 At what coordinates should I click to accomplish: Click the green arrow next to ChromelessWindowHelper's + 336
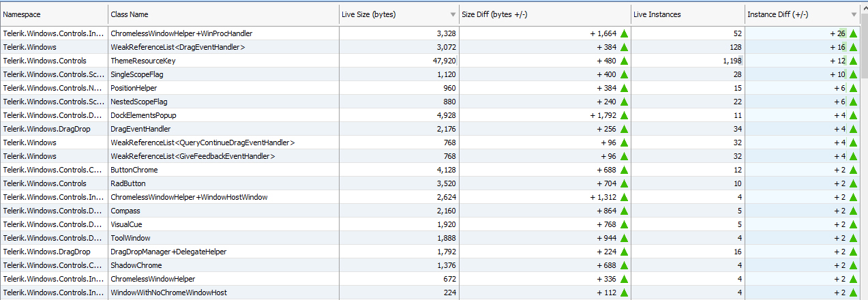(624, 279)
